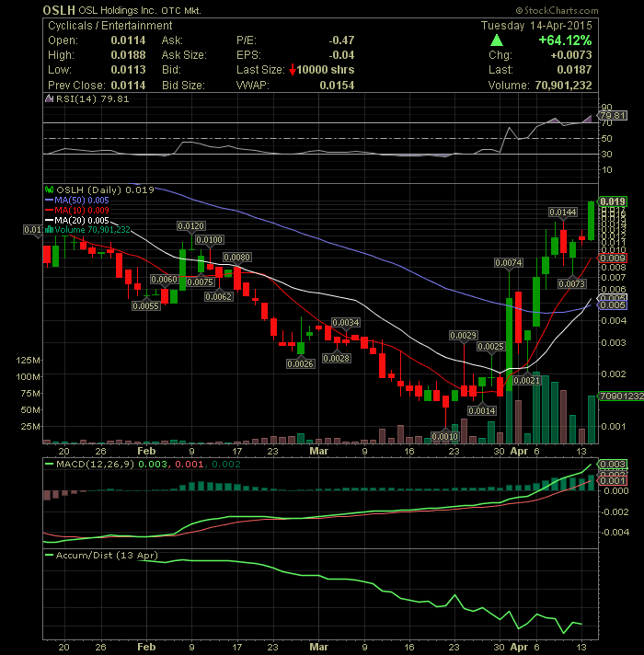The width and height of the screenshot is (644, 655).
Task: Select the High value 0.0188
Action: (x=128, y=55)
